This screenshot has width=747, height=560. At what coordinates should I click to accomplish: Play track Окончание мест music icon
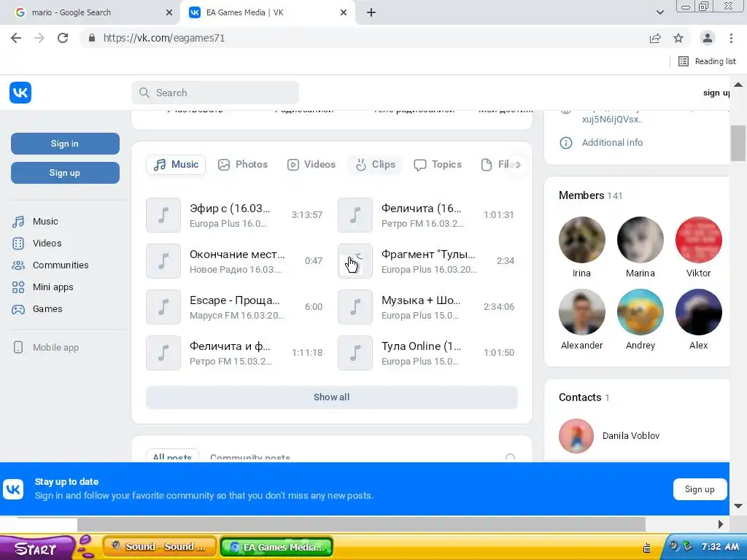point(163,261)
